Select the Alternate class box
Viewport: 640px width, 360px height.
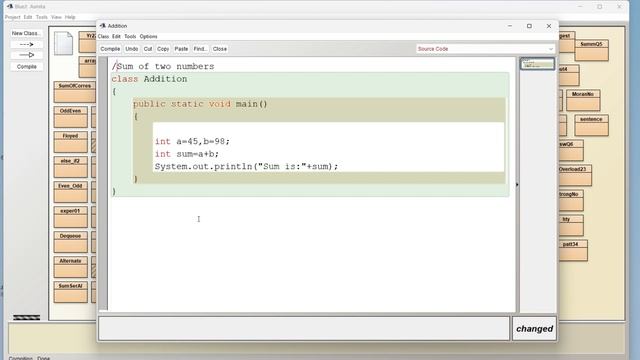[71, 267]
